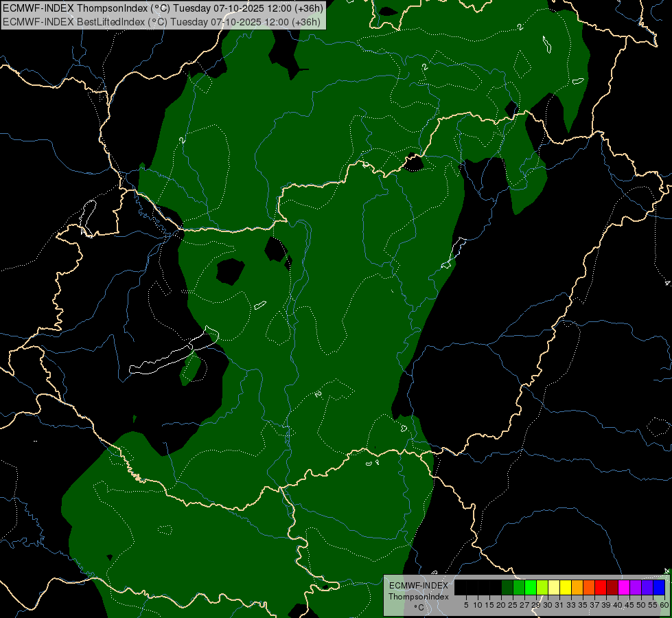Click legend tick value '39'

(x=606, y=605)
